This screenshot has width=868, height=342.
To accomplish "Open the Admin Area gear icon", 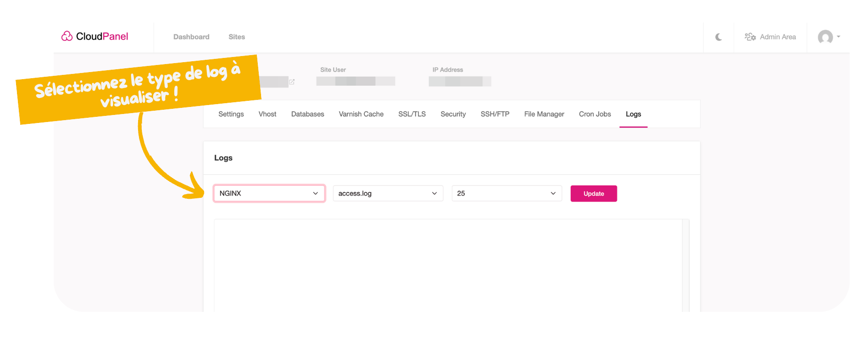I will point(750,36).
